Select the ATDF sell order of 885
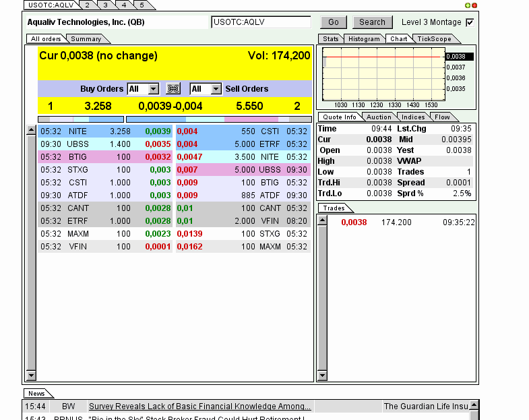The image size is (529, 420). (x=243, y=196)
